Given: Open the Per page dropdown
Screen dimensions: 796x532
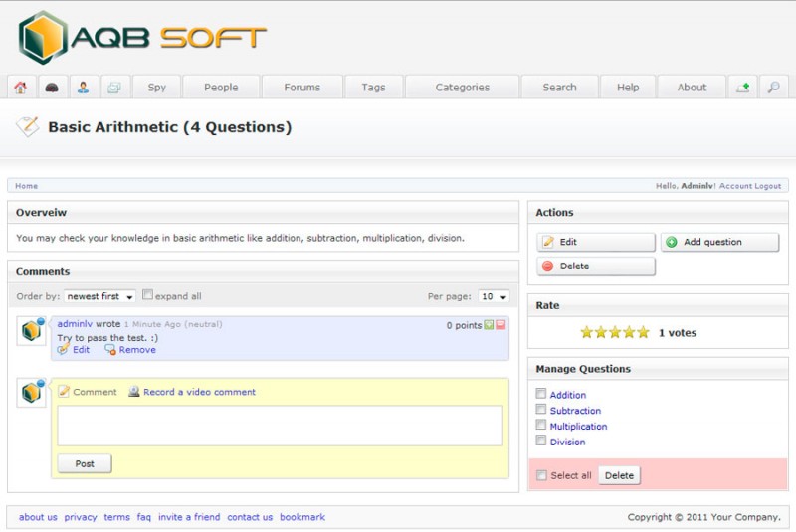Looking at the screenshot, I should [x=494, y=296].
